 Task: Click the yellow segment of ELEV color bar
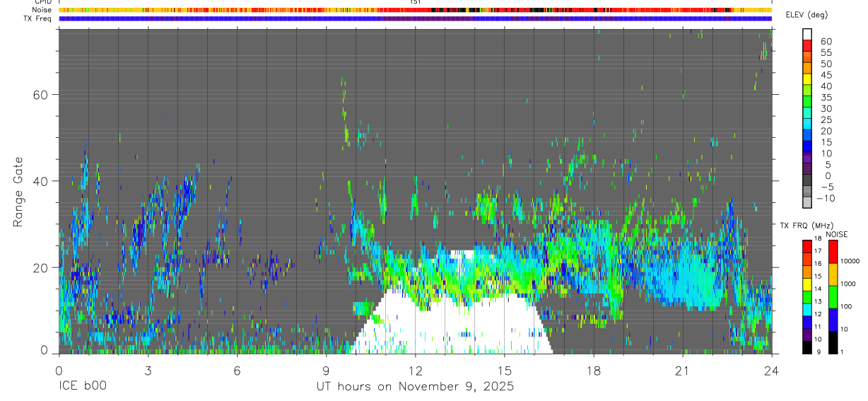[807, 79]
